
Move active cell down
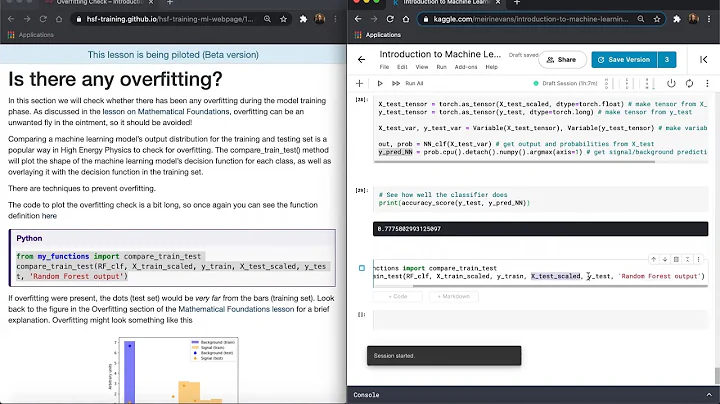click(664, 259)
